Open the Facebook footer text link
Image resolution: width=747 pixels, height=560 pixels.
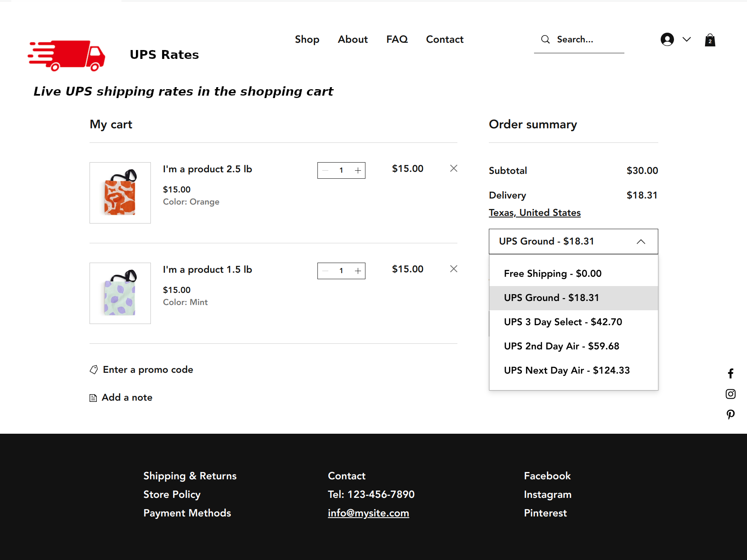(547, 476)
